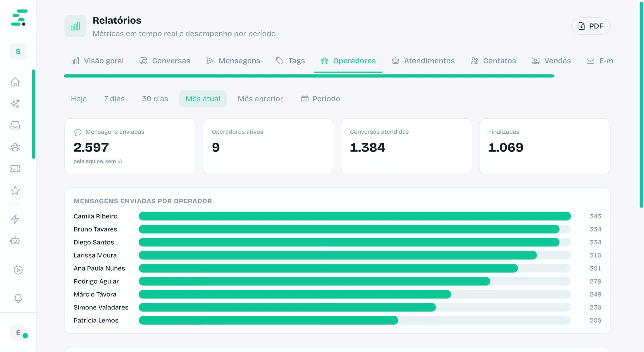Screen dimensions: 644x352
Task: Open the AI sparkles icon in sidebar
Action: coord(15,103)
